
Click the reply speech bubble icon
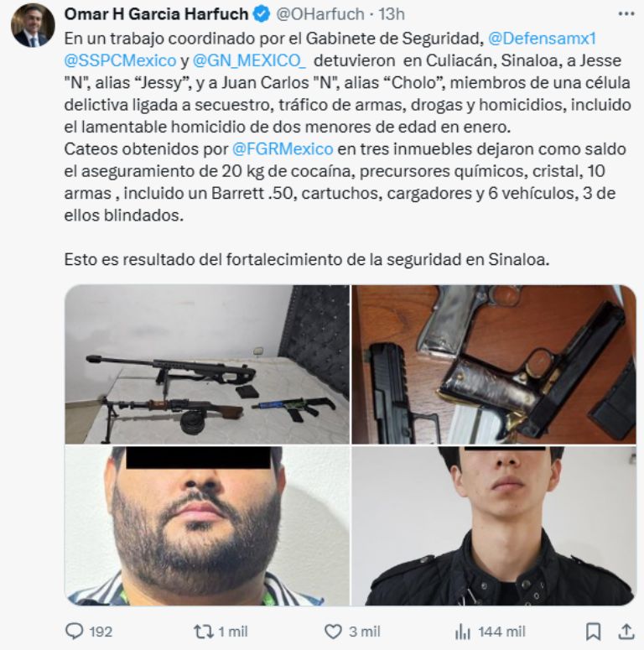75,632
